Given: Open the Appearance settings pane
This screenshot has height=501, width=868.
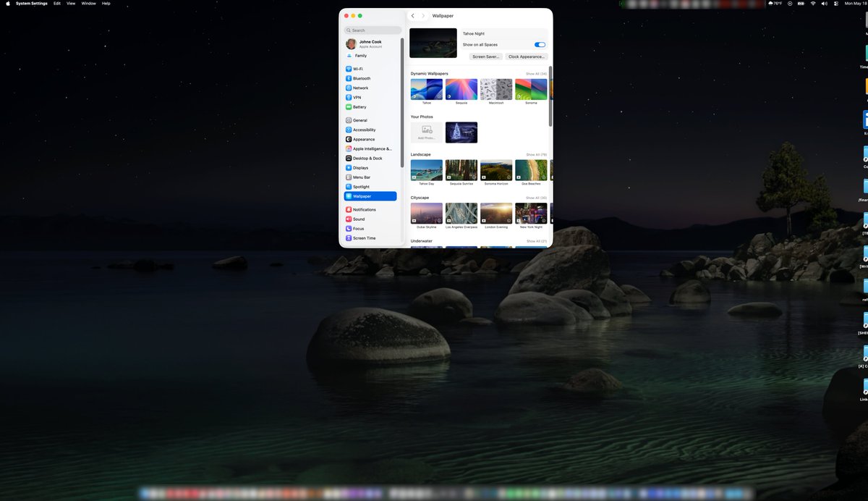Looking at the screenshot, I should tap(370, 139).
